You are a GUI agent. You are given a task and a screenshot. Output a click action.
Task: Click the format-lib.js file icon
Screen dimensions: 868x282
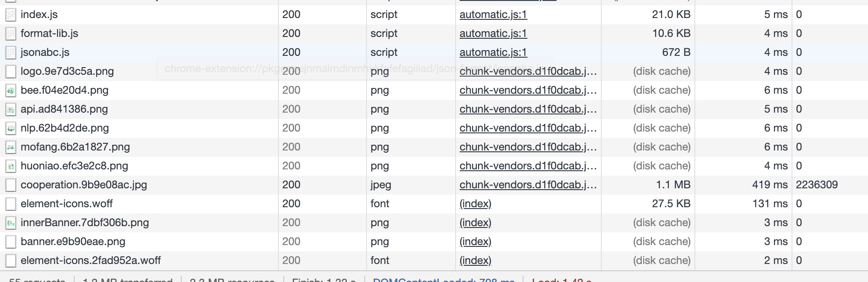pos(11,34)
